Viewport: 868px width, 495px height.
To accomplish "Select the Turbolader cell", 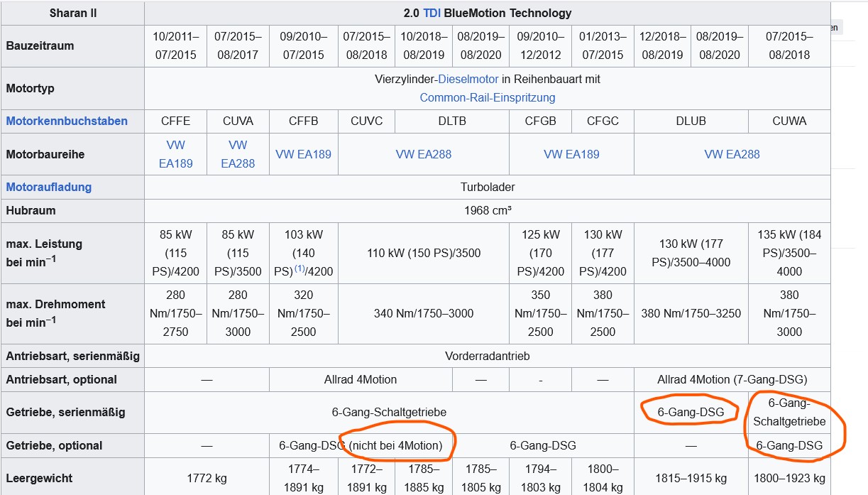I will click(488, 187).
